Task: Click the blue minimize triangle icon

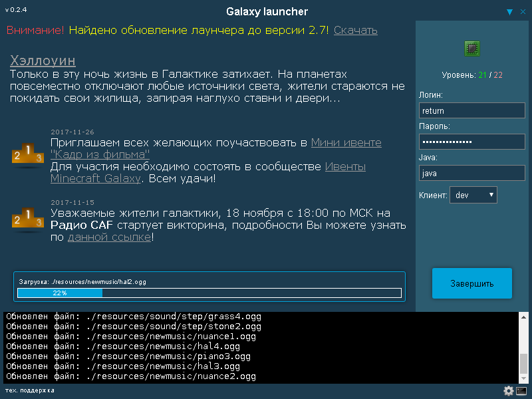Action: point(509,12)
